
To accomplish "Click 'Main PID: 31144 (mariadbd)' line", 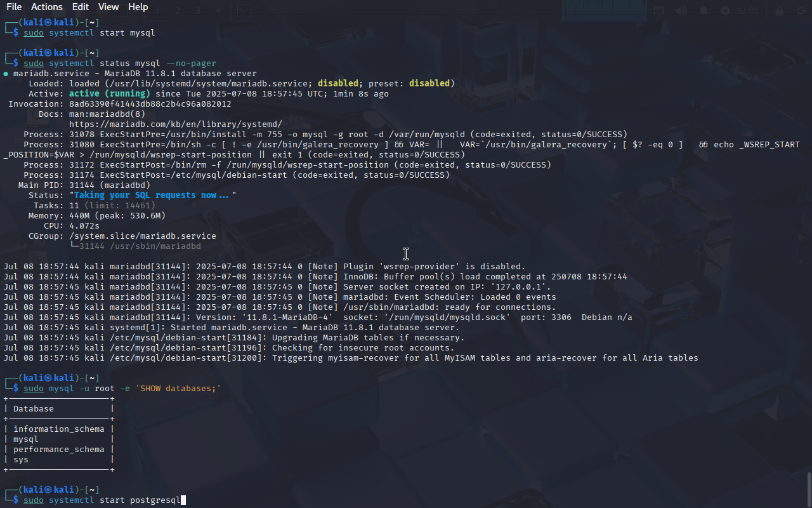I will tap(84, 185).
